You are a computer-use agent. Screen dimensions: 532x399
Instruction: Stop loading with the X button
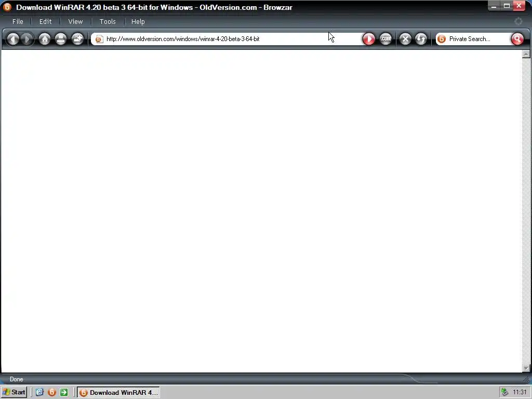(405, 39)
